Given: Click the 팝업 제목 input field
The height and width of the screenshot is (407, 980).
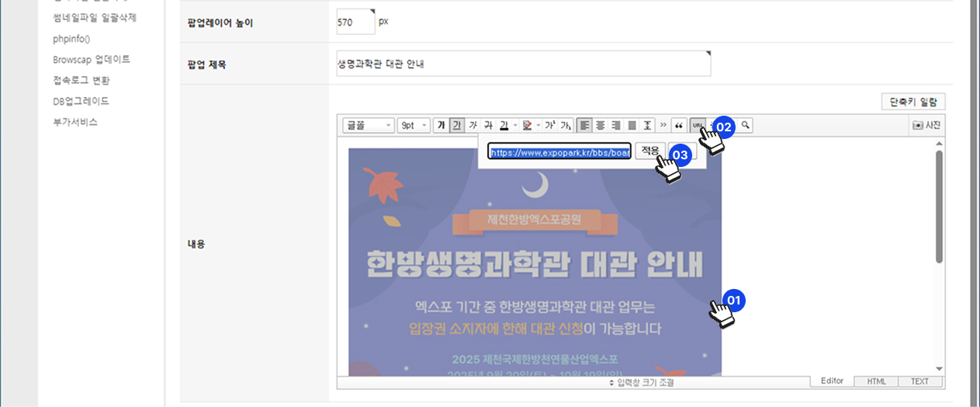Looking at the screenshot, I should coord(522,64).
